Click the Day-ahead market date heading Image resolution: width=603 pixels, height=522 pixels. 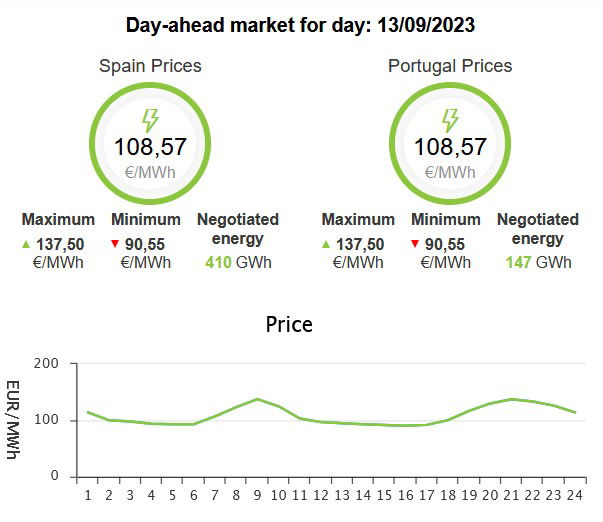tap(300, 25)
